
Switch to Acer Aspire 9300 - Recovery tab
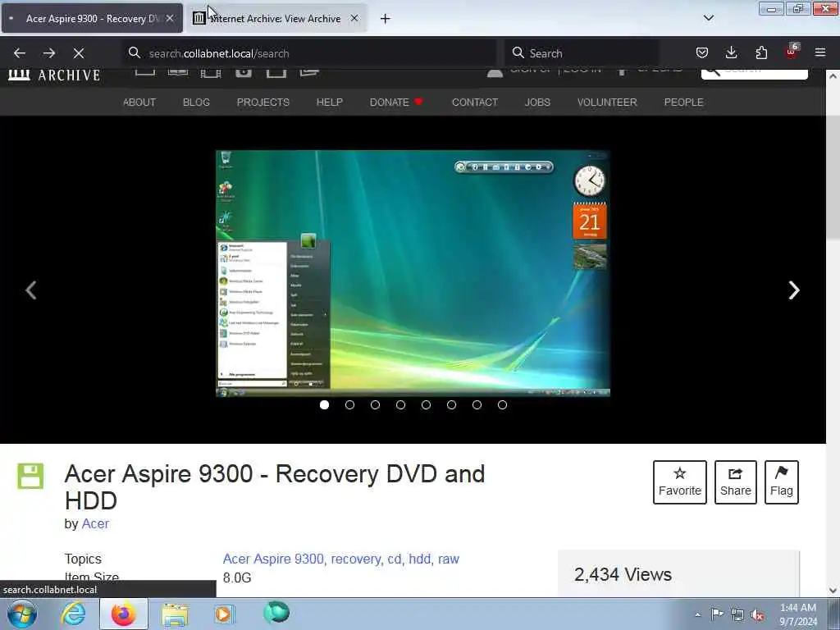click(92, 18)
